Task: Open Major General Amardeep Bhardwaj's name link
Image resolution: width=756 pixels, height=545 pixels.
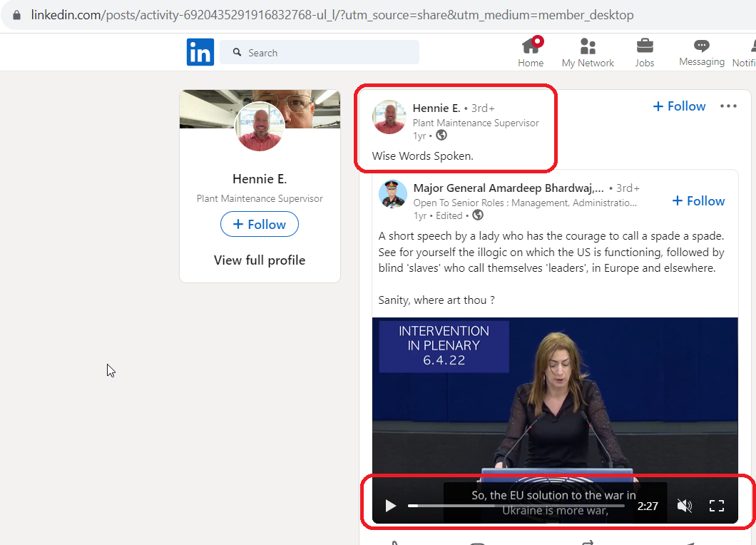Action: [x=509, y=188]
